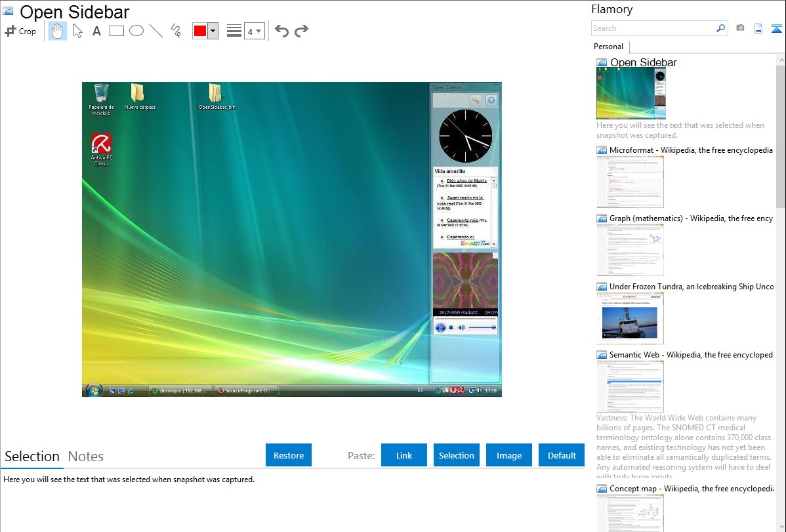Choose the arrow pointer selection tool

coord(77,31)
